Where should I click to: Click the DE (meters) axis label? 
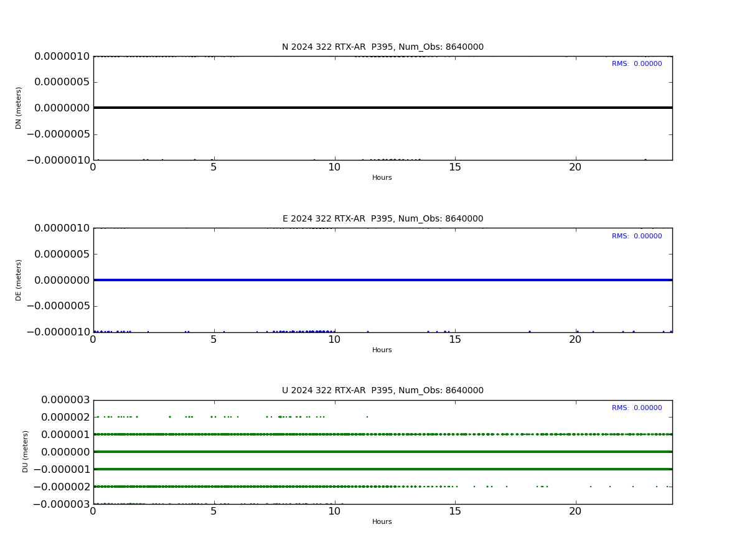pos(19,280)
